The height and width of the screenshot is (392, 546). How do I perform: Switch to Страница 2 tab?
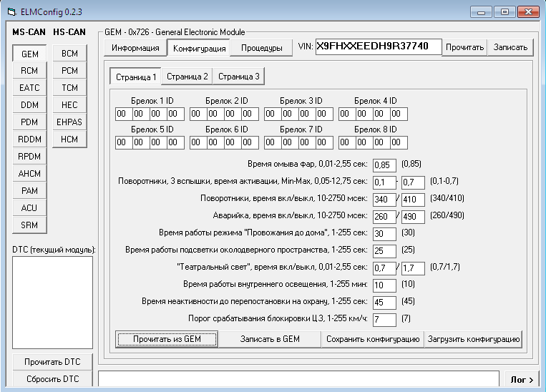coord(186,77)
